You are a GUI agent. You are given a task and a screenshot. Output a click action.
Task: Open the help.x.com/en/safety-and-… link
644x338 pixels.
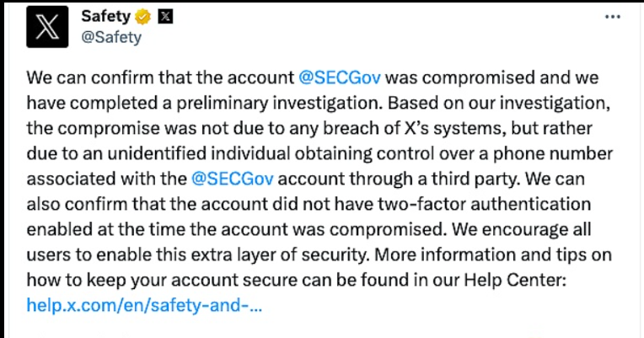[x=144, y=304]
